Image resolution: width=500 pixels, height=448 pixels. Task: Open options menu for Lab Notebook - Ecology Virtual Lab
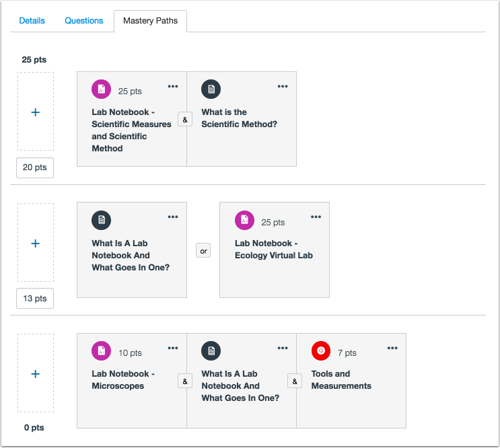(316, 217)
